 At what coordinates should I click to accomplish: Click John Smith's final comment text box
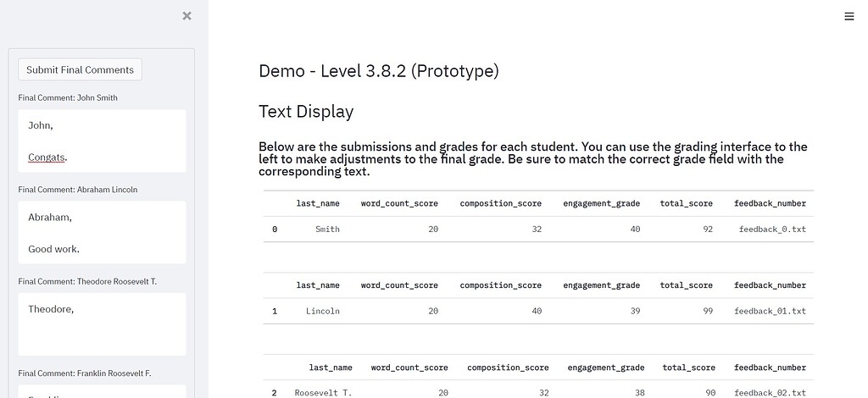102,141
